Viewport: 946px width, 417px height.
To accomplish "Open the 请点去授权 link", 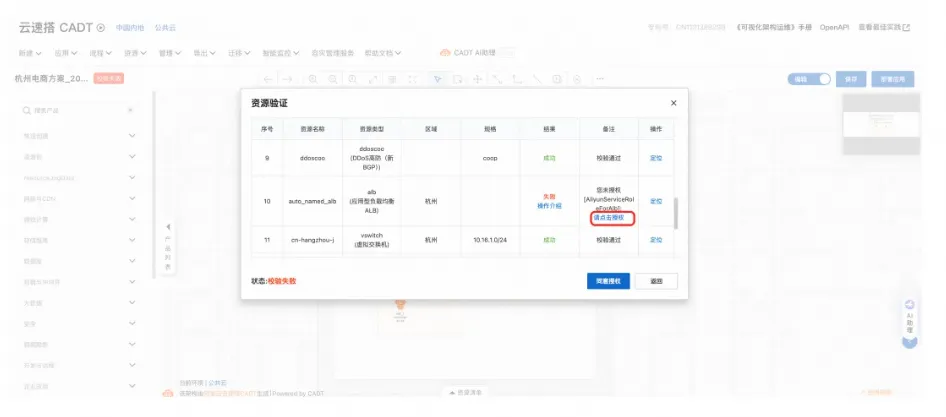I will click(609, 217).
